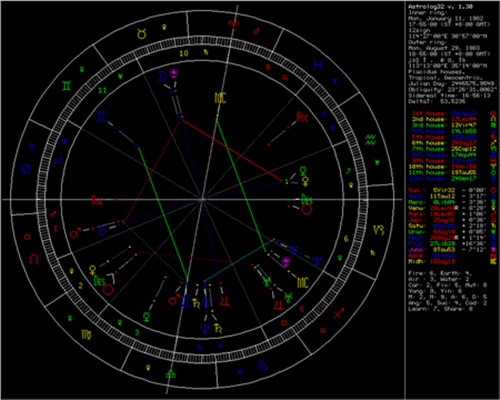Image resolution: width=500 pixels, height=400 pixels.
Task: Click the yellow Taurus sign glyph
Action: coord(142,34)
